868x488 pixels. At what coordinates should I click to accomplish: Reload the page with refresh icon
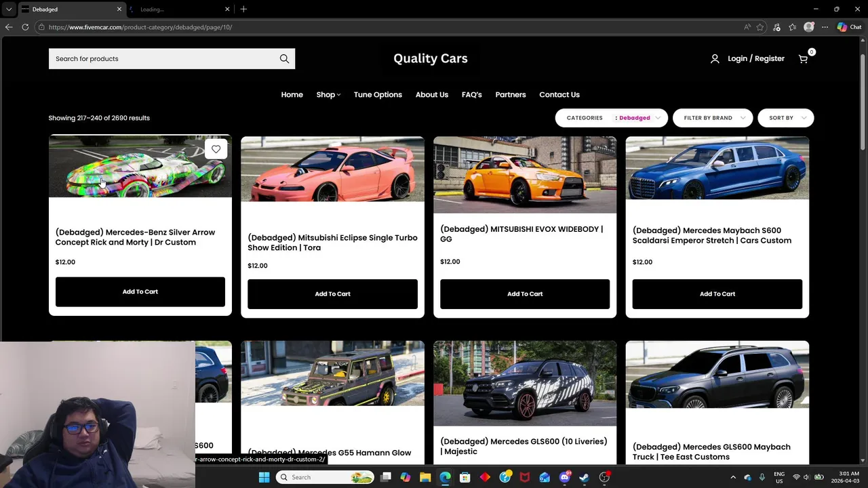pos(25,27)
